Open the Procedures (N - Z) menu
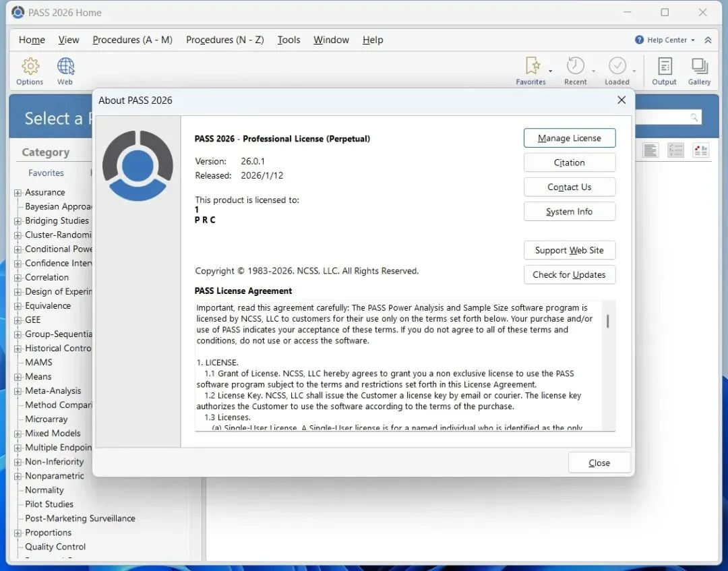The width and height of the screenshot is (728, 571). pos(224,40)
